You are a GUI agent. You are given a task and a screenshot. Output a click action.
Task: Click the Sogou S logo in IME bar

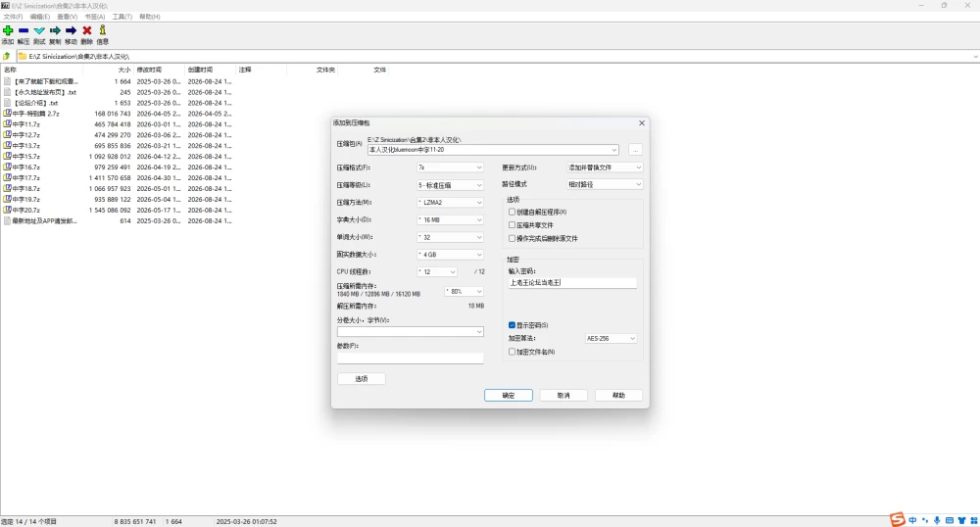tap(898, 519)
